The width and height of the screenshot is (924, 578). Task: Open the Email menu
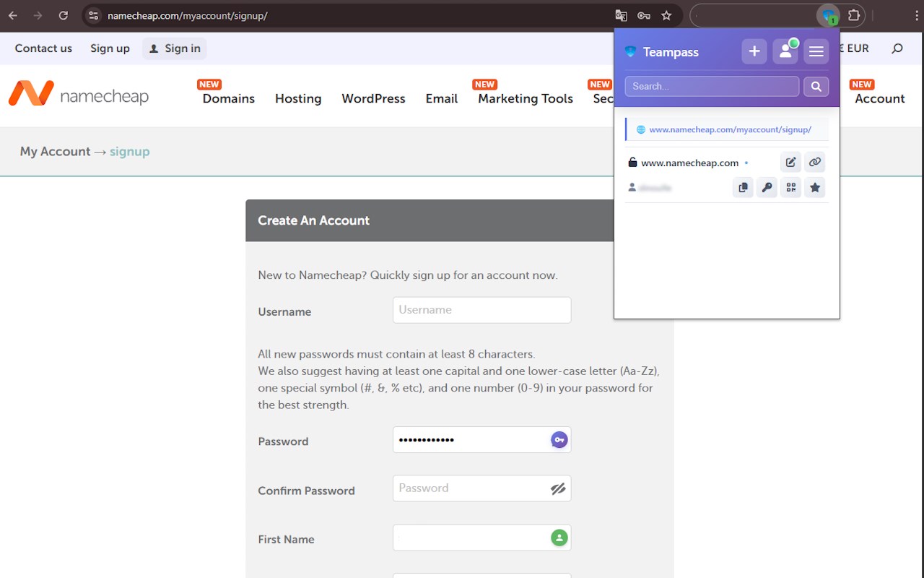(x=442, y=98)
